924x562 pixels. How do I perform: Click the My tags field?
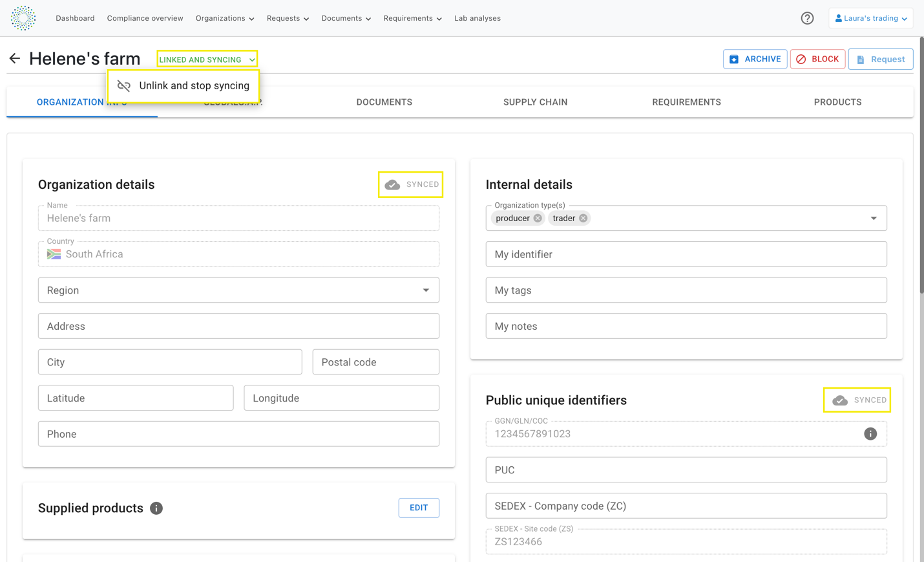(x=686, y=290)
